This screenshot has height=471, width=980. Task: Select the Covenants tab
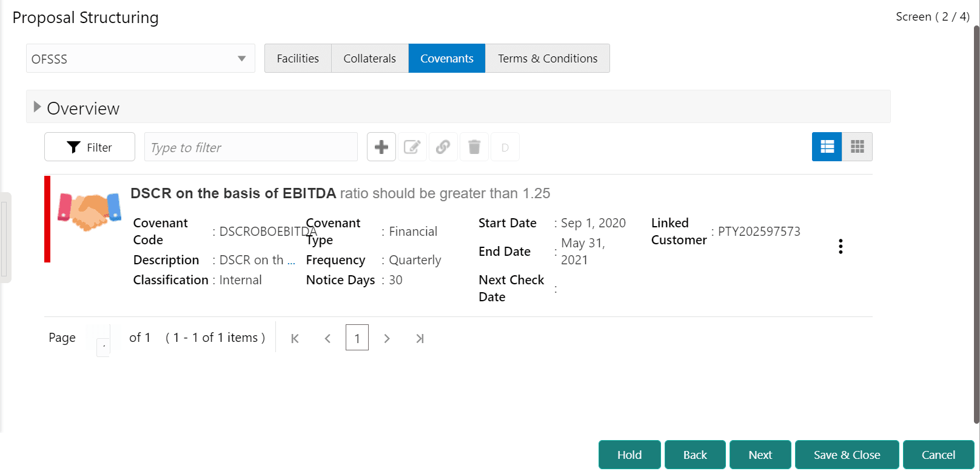point(447,58)
